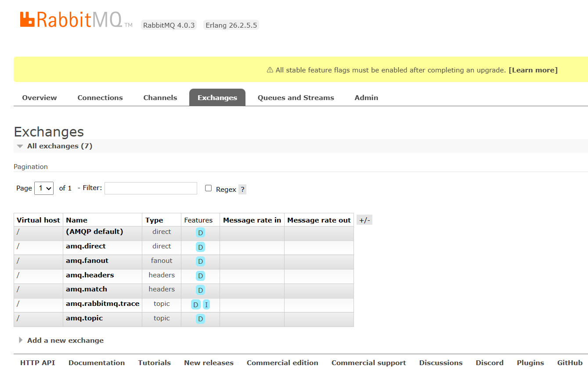Viewport: 588px width, 377px height.
Task: Open the Regex help question mark
Action: tap(242, 190)
